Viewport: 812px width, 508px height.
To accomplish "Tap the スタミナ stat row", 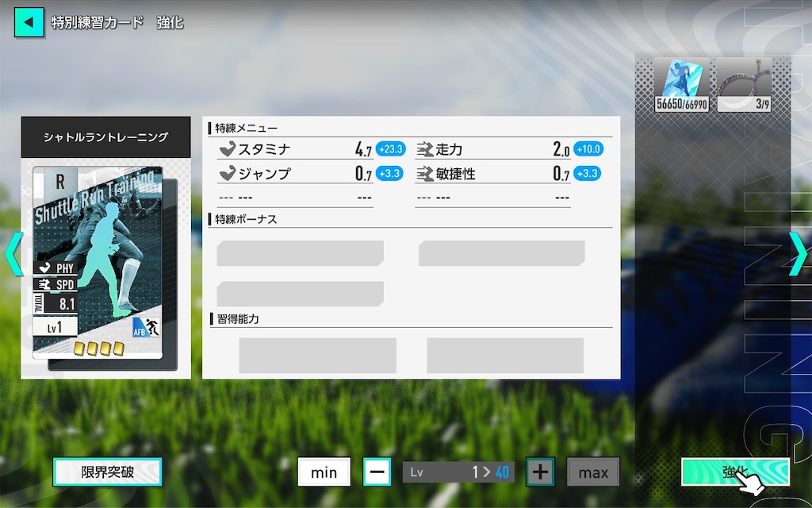I will coord(295,149).
